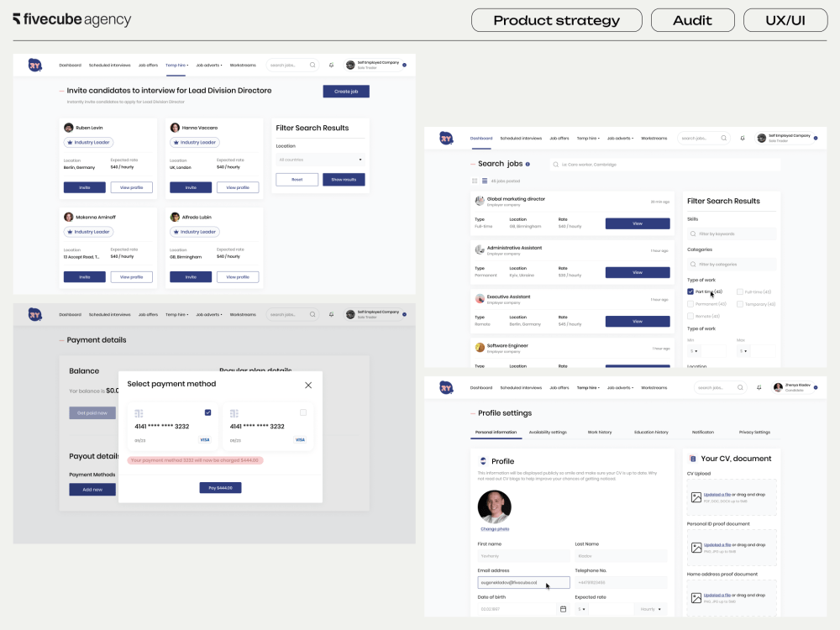The height and width of the screenshot is (630, 840).
Task: Click the bell icon on Invite candidates screen
Action: click(x=331, y=66)
